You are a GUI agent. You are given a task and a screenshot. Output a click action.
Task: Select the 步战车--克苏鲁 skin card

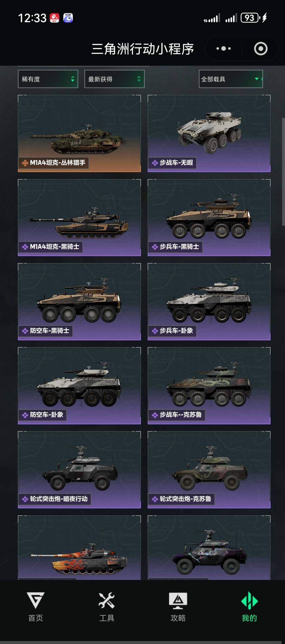point(209,386)
